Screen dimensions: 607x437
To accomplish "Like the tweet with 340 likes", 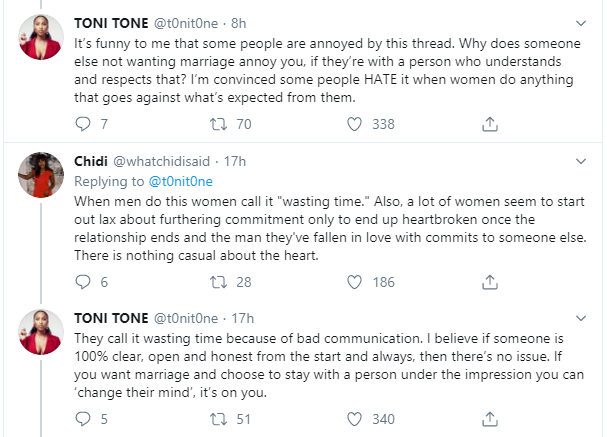I will pos(353,419).
